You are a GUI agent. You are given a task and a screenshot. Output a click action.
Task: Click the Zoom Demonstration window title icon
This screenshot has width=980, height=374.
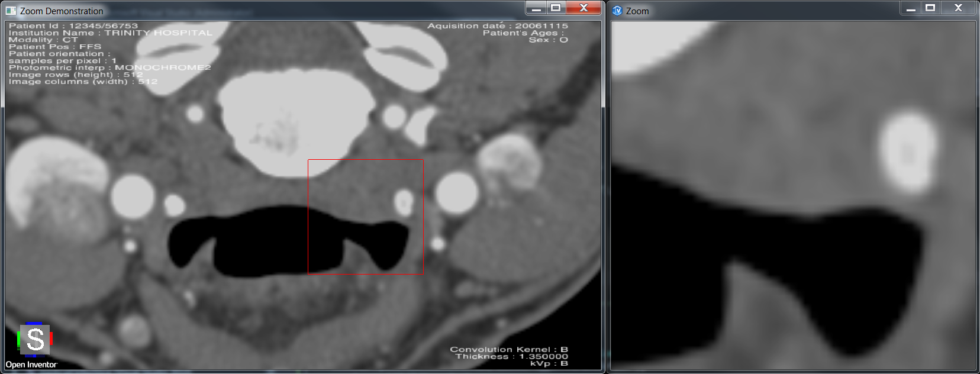tap(11, 11)
